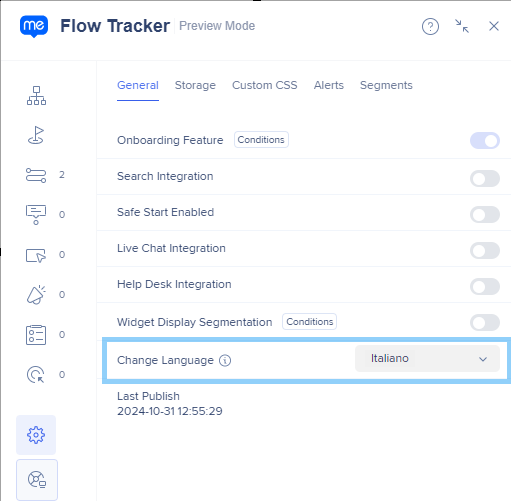Viewport: 511px width, 501px height.
Task: Open the Italiano language dropdown
Action: (427, 359)
